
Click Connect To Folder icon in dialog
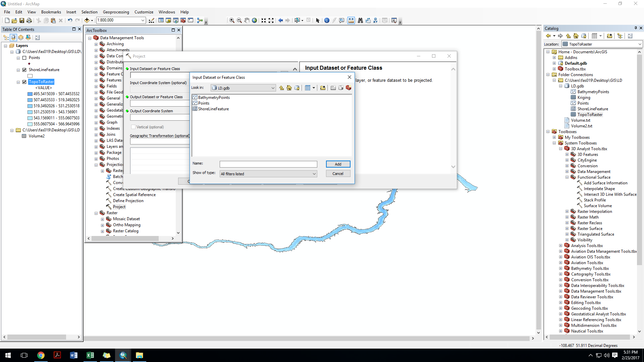pyautogui.click(x=323, y=88)
